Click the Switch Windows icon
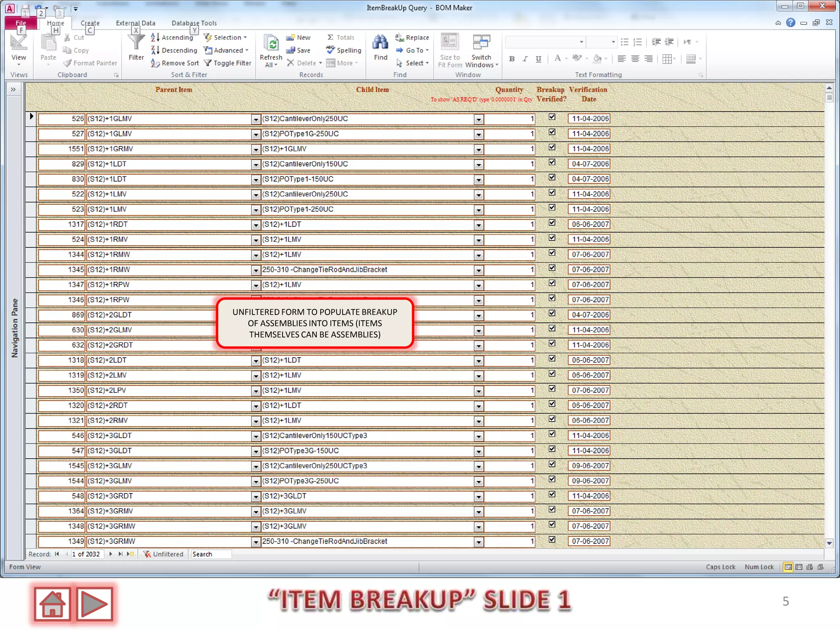Screen dimensions: 840x630 (x=481, y=43)
